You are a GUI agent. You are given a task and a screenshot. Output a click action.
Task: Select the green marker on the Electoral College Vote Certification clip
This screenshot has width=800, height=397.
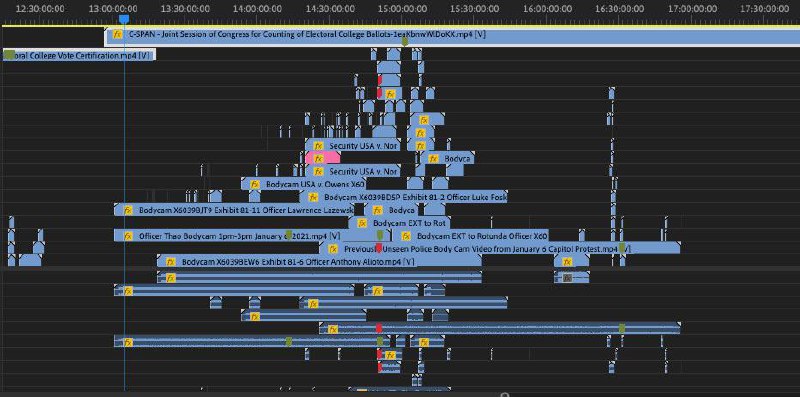coord(9,55)
